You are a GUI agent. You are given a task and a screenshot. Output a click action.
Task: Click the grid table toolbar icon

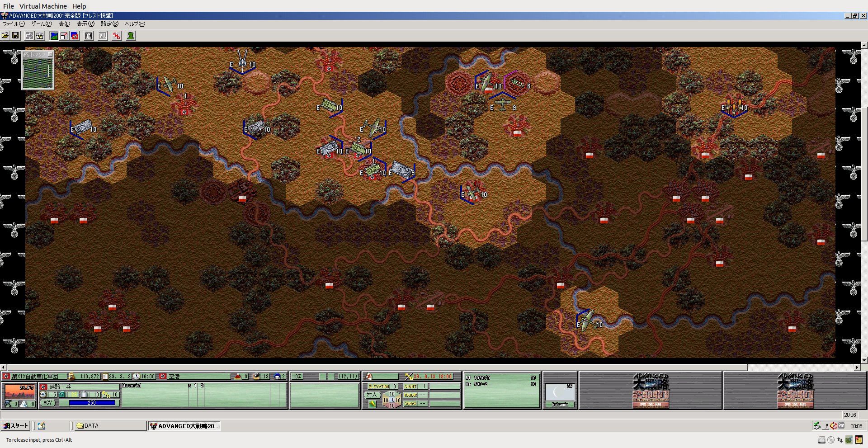coord(89,36)
